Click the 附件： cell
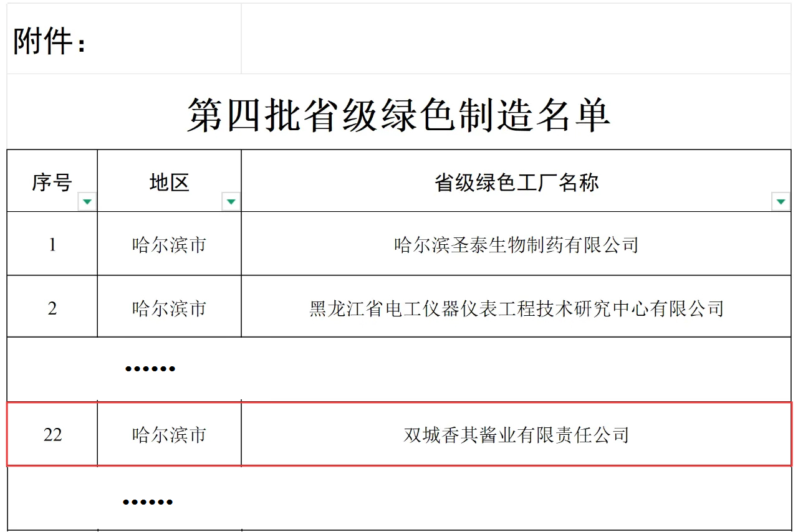 point(51,42)
